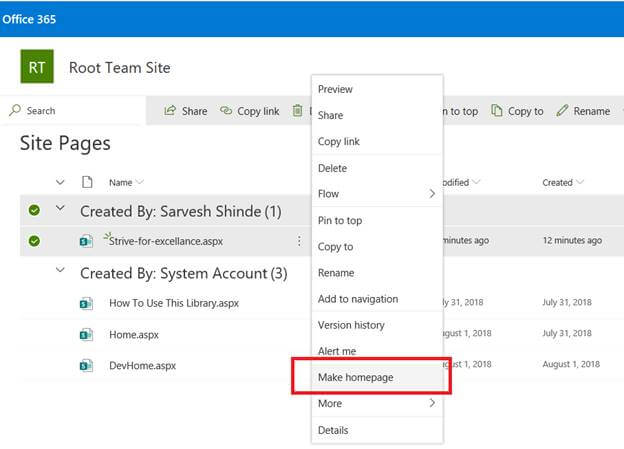Choose Copy link in the context menu

tap(377, 142)
